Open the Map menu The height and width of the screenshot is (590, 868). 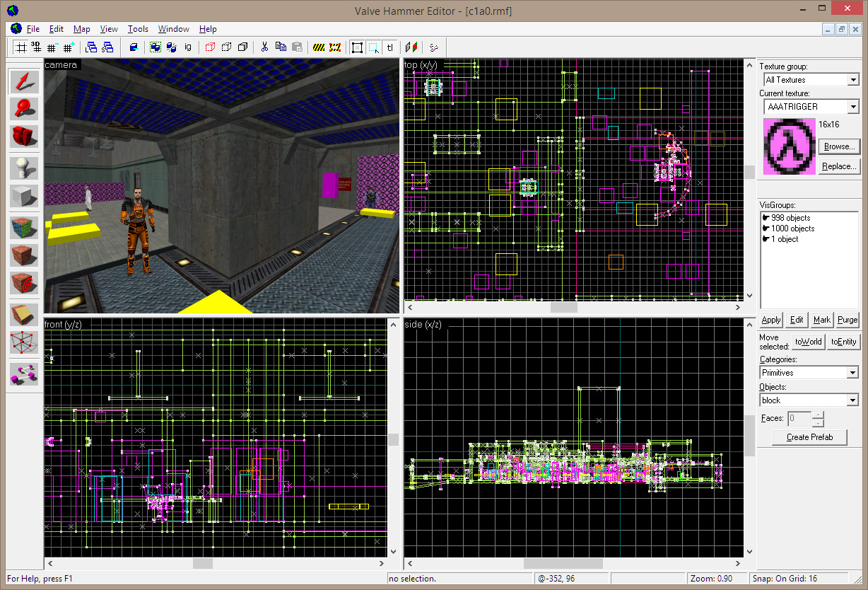82,29
